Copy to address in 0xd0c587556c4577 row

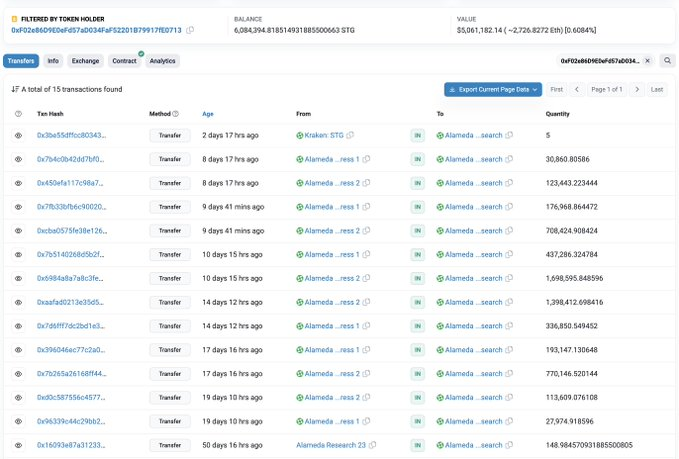(x=509, y=397)
